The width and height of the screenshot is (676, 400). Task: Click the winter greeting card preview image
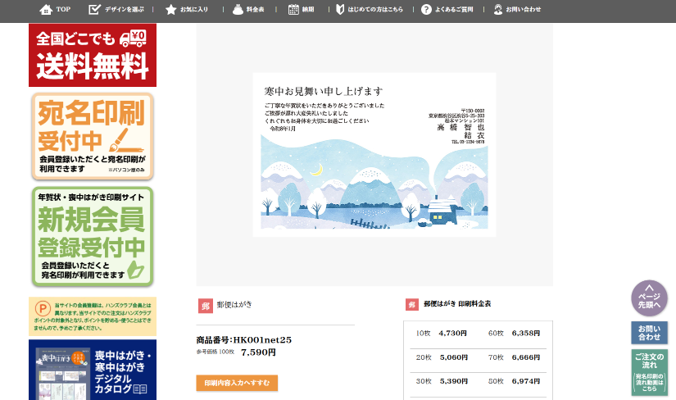[374, 155]
